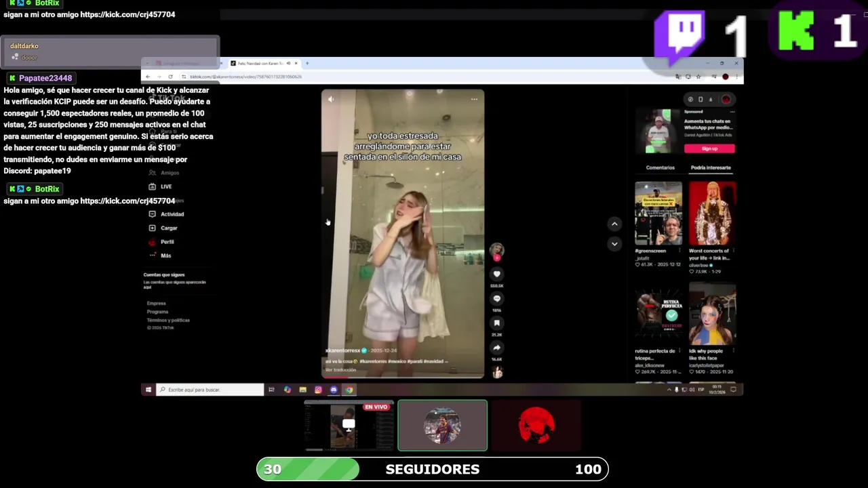The width and height of the screenshot is (868, 488).
Task: Click the three-dot menu on the #greenscreen video
Action: (679, 251)
